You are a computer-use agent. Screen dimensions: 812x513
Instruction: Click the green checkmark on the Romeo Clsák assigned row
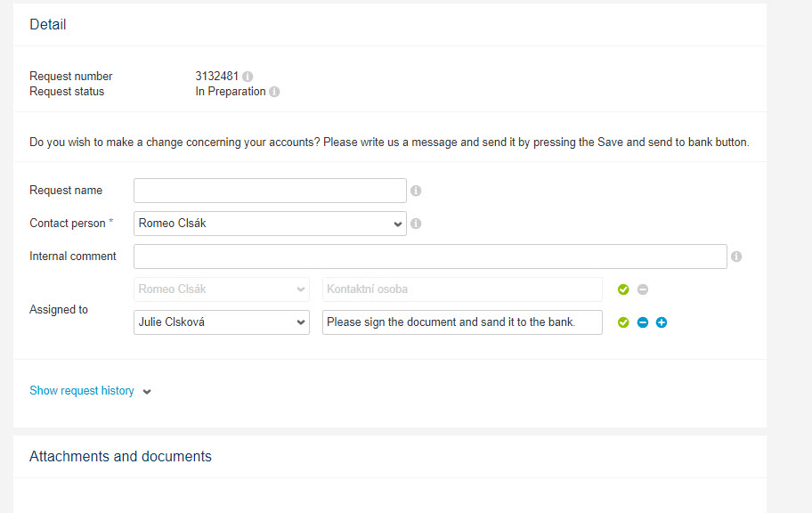tap(623, 289)
